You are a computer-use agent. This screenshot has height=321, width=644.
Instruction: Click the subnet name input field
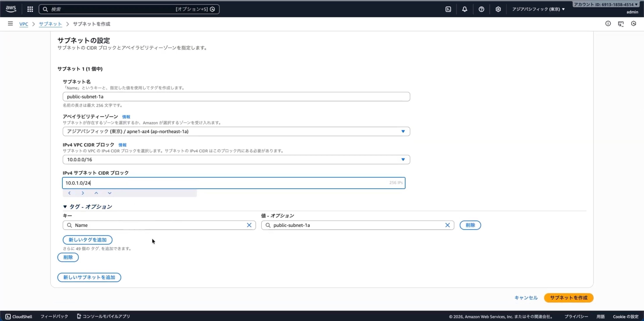[x=236, y=97]
